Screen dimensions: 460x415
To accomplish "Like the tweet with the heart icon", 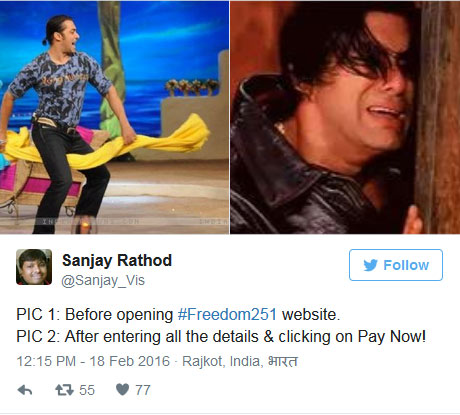I will (122, 389).
